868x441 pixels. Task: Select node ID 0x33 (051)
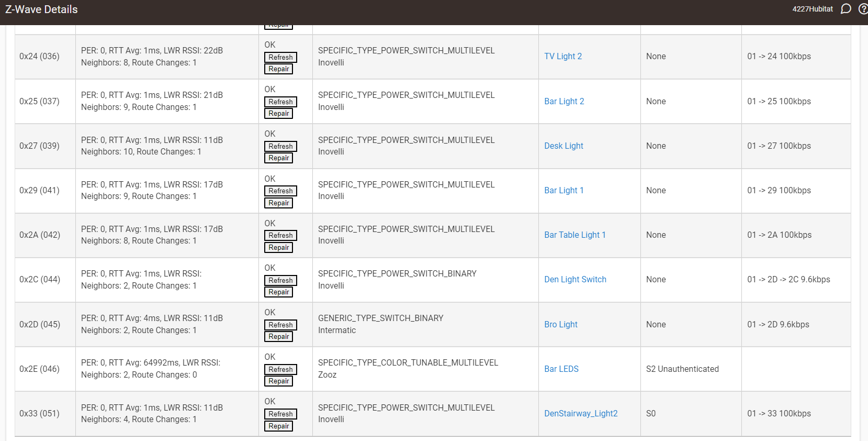pyautogui.click(x=39, y=413)
